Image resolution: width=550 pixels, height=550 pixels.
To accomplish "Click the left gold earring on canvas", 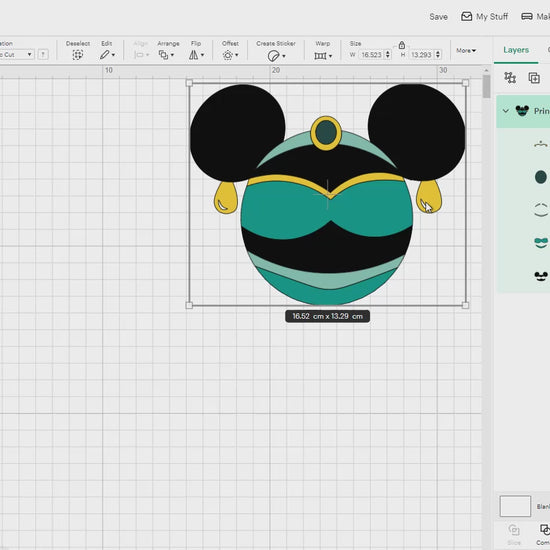I will coord(226,197).
